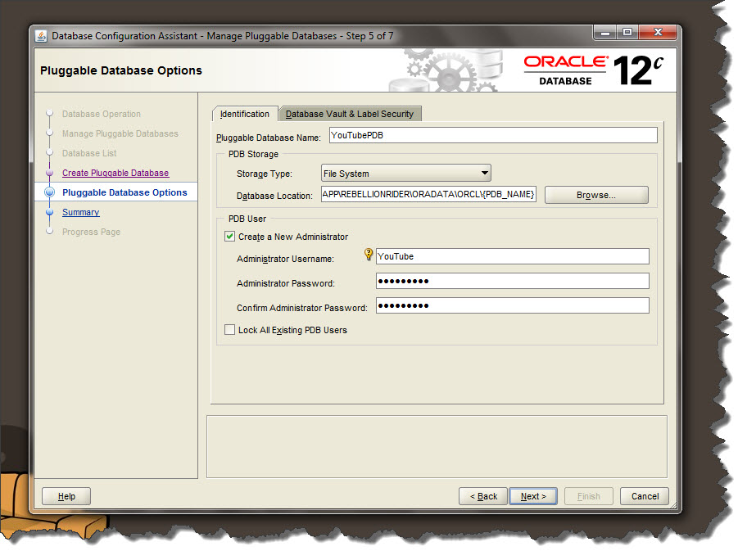
Task: Click the lightbulb hint beside Administrator Username
Action: (370, 255)
